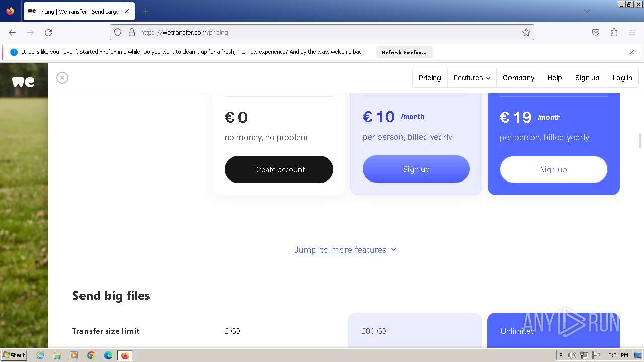
Task: Open the Pricing menu item
Action: coord(430,78)
